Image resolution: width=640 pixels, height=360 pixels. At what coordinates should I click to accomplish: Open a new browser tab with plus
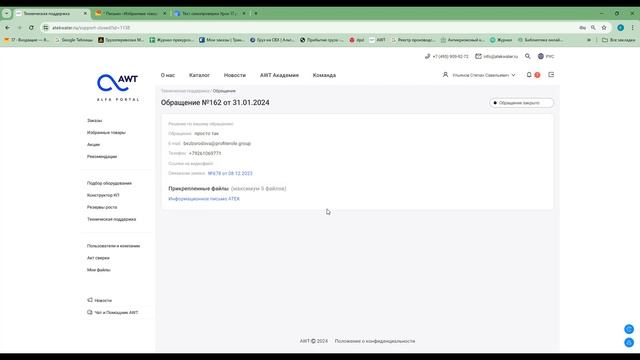256,13
